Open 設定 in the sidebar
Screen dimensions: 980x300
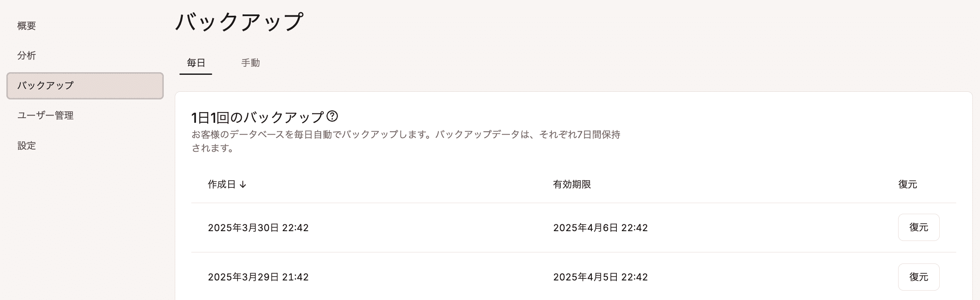(x=27, y=146)
